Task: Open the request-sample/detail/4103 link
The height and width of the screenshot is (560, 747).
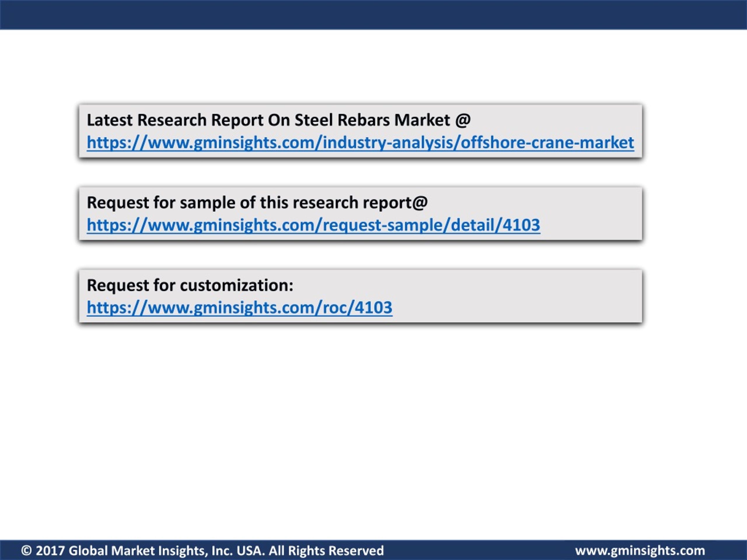Action: pos(313,225)
